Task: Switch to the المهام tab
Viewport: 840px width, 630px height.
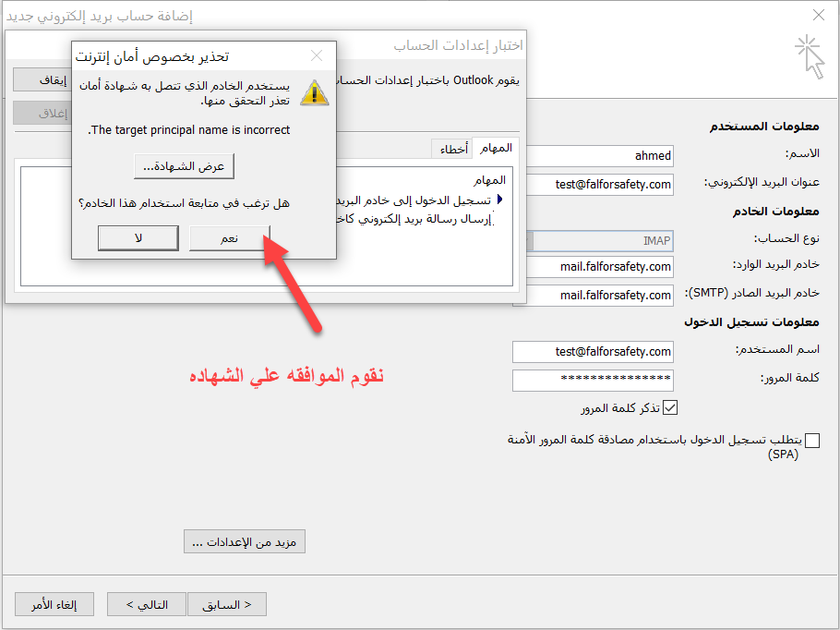Action: coord(496,148)
